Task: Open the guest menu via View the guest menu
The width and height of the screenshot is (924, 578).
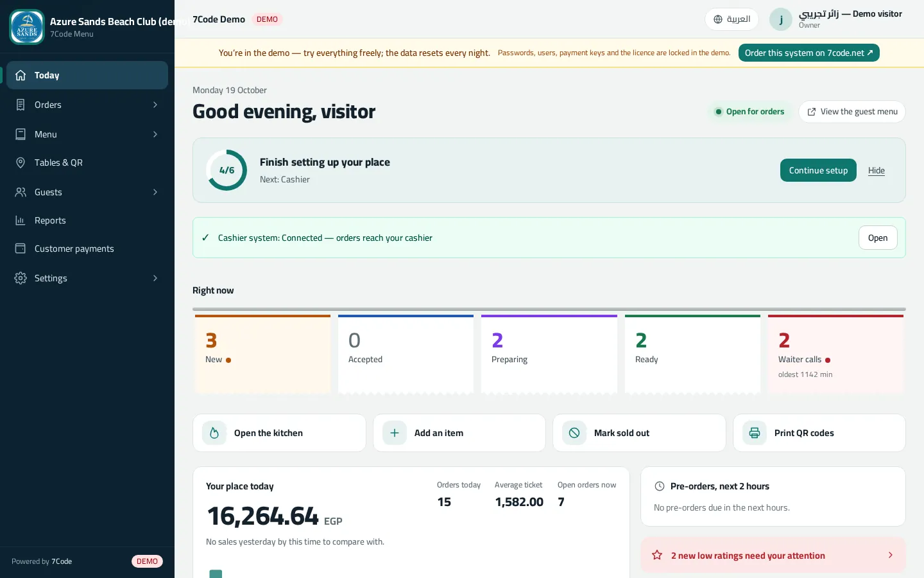Action: pos(852,112)
